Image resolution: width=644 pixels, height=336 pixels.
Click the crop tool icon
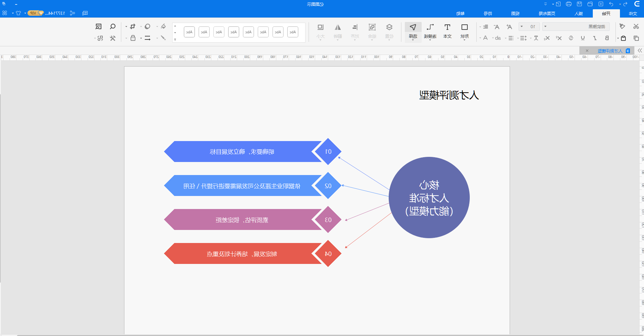(x=133, y=26)
